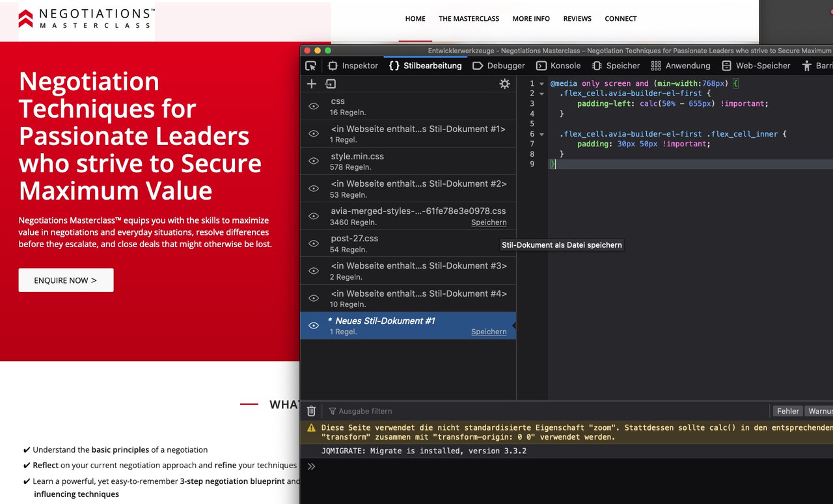Open the Anwendung tab
This screenshot has height=504, width=833.
pyautogui.click(x=680, y=66)
